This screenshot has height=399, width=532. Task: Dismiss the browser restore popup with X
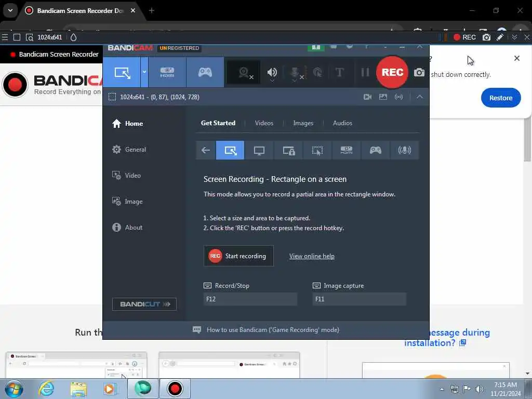click(x=517, y=58)
